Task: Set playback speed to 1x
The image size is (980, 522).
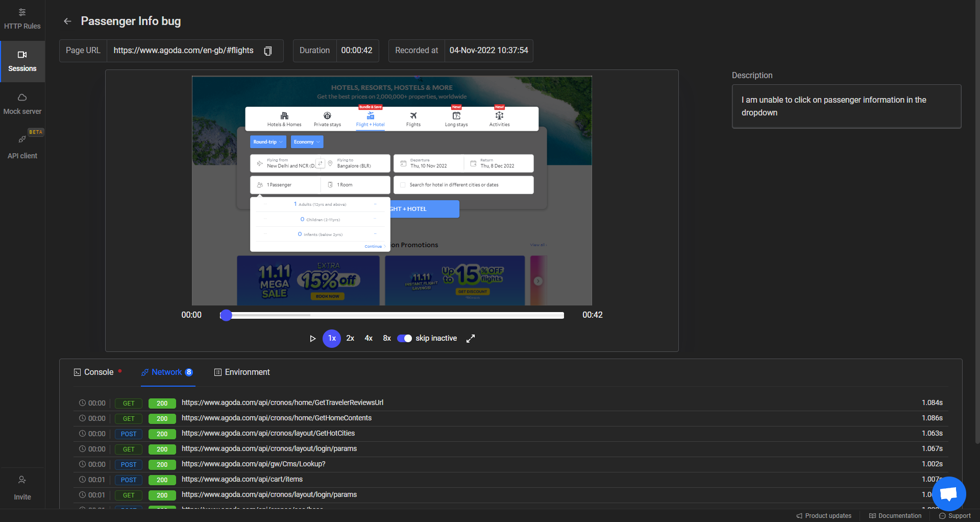Action: (x=332, y=338)
